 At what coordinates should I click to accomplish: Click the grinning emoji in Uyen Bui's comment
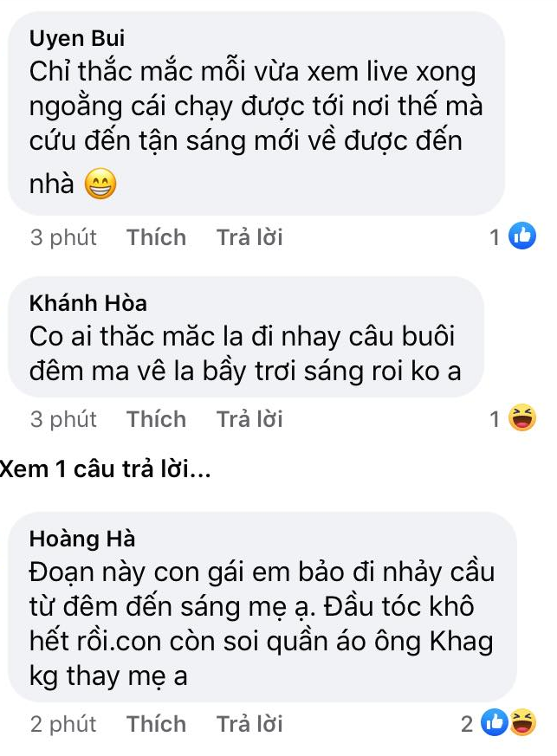point(100,185)
